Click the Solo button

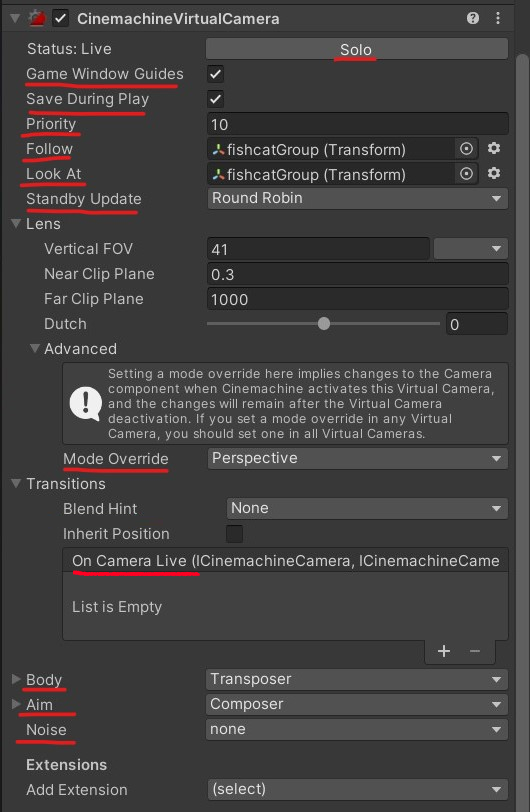pyautogui.click(x=356, y=49)
